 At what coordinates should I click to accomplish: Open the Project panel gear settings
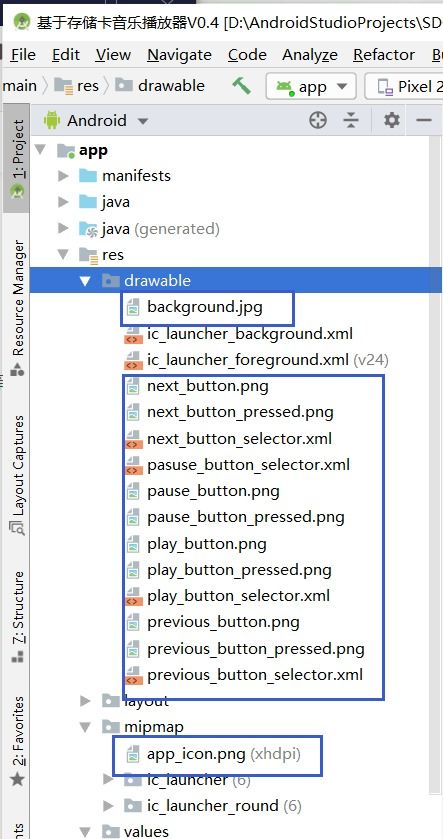(392, 120)
